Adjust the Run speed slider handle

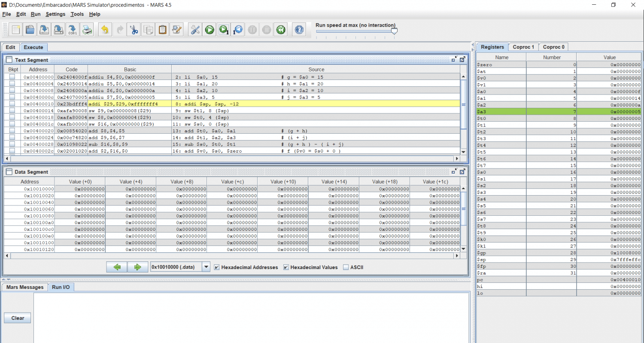(x=394, y=31)
